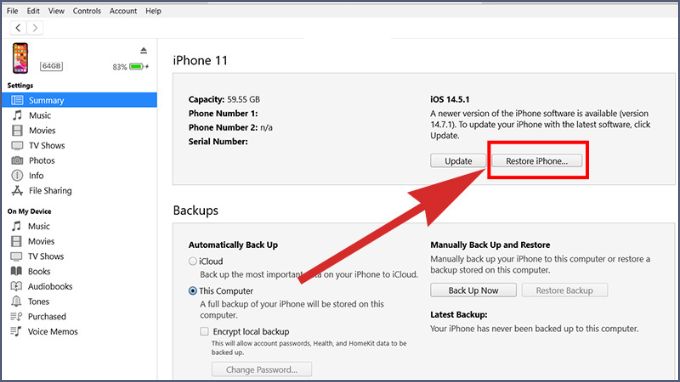Click the Info circle icon
This screenshot has width=680, height=382.
[x=17, y=176]
